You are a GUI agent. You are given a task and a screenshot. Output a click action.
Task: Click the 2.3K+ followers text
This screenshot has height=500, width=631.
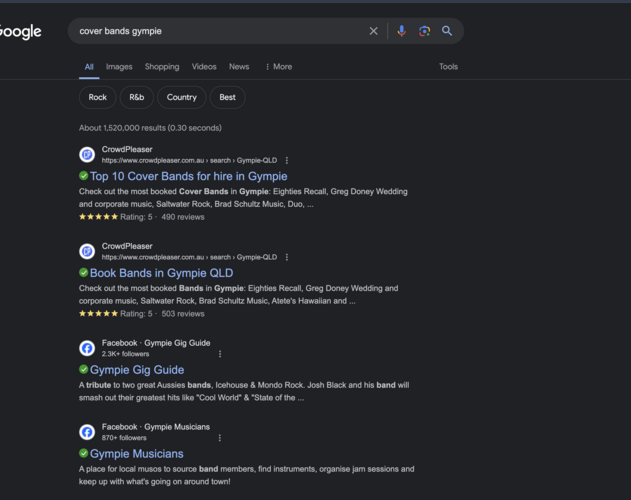[x=126, y=354]
